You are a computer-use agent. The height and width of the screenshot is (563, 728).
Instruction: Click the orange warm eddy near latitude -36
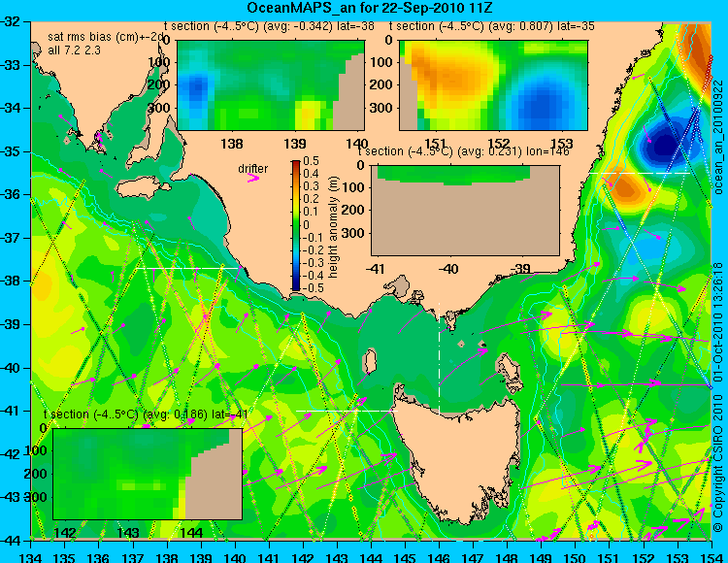(625, 188)
